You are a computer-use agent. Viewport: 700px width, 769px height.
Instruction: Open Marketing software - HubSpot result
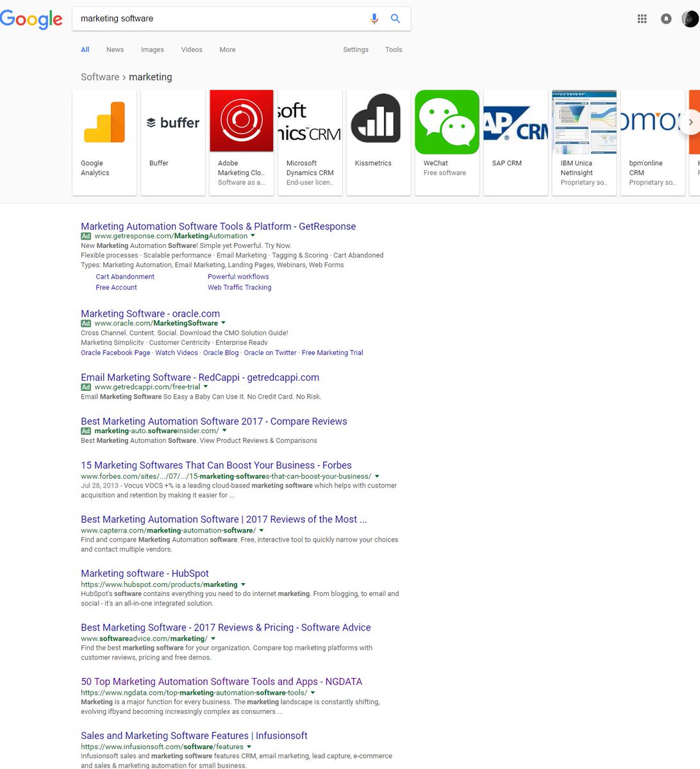(145, 574)
